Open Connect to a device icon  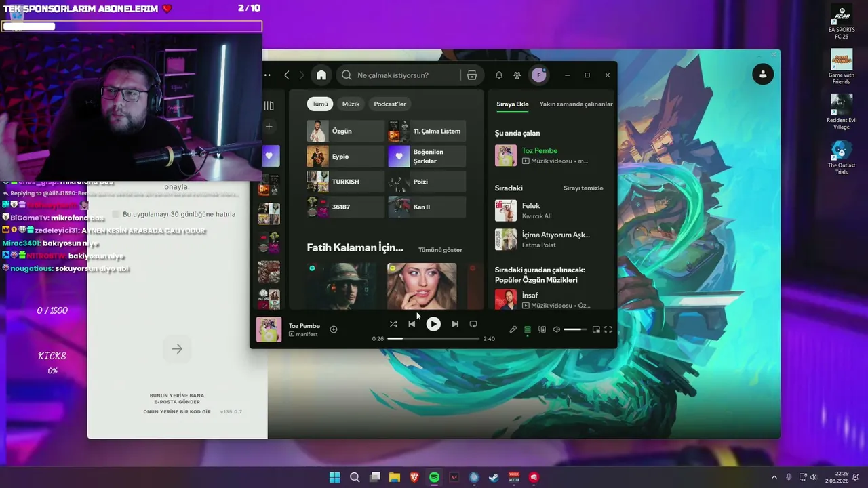tap(542, 329)
